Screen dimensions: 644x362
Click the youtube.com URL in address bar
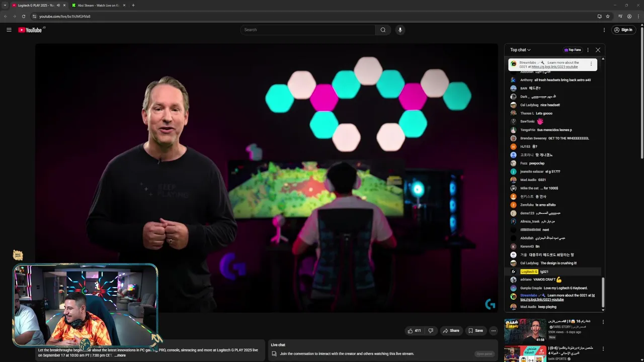pyautogui.click(x=65, y=16)
